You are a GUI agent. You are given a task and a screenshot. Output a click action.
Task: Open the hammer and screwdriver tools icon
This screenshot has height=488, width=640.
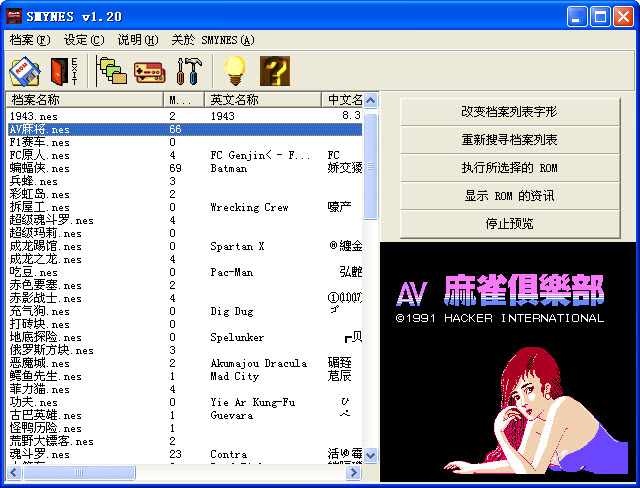(189, 71)
